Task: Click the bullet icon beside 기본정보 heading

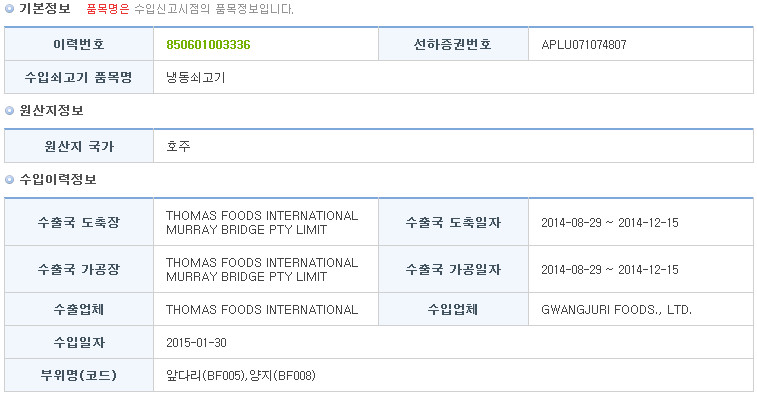Action: (9, 9)
